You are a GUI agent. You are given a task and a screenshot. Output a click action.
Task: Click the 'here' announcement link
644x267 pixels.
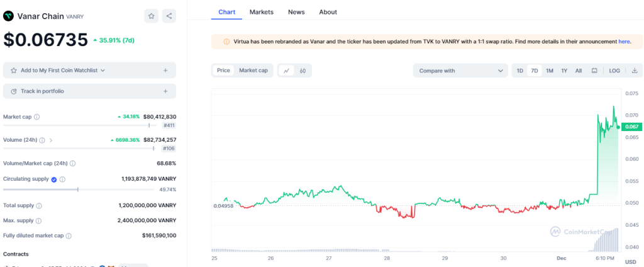623,42
